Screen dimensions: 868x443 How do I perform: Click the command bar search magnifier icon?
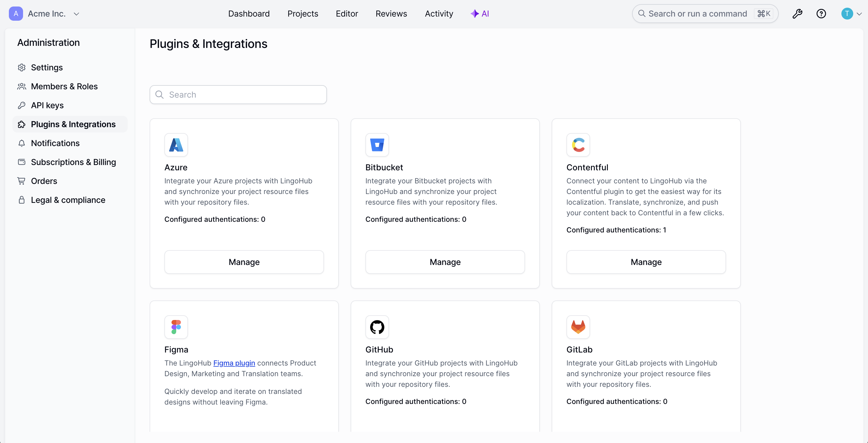tap(642, 14)
